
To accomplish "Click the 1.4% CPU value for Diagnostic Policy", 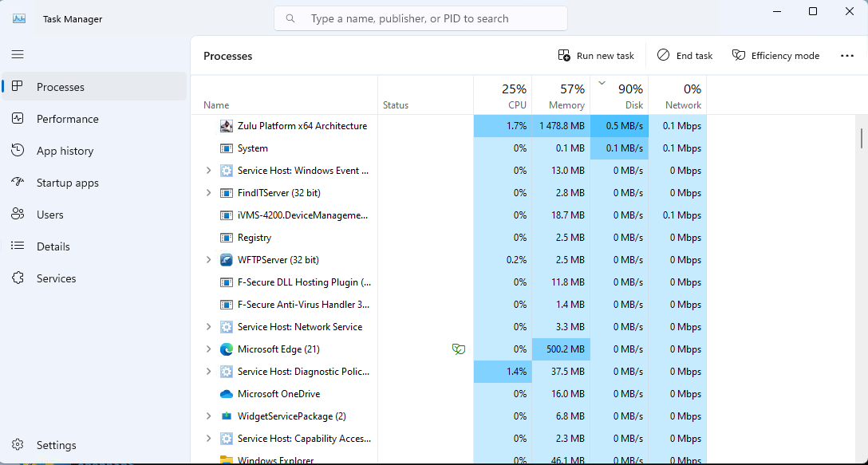I will (x=503, y=372).
